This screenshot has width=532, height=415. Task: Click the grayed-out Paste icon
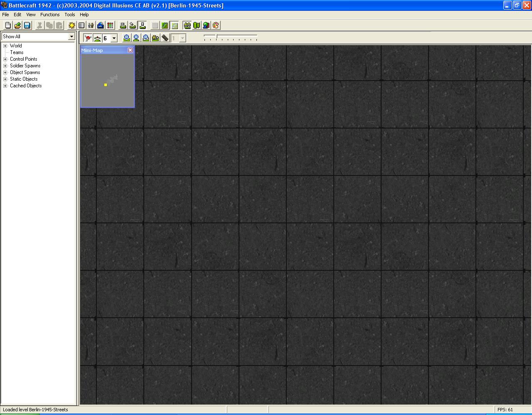59,25
